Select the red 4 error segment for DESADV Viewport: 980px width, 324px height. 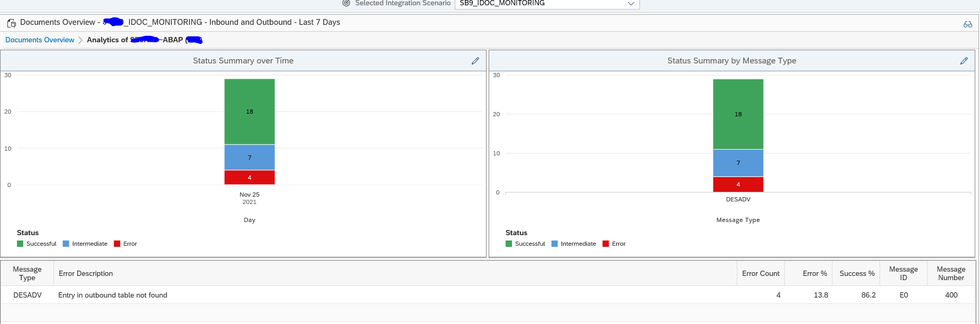[x=738, y=184]
